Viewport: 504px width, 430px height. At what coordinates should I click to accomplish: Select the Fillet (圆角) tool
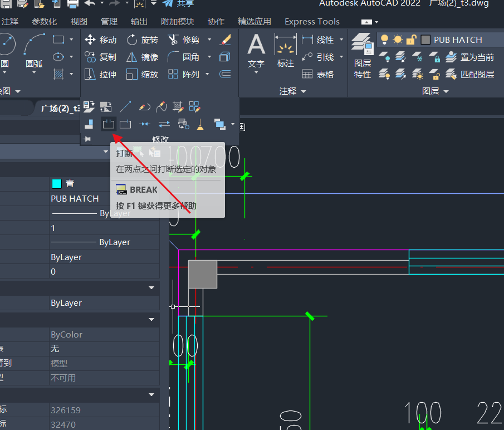click(x=184, y=57)
